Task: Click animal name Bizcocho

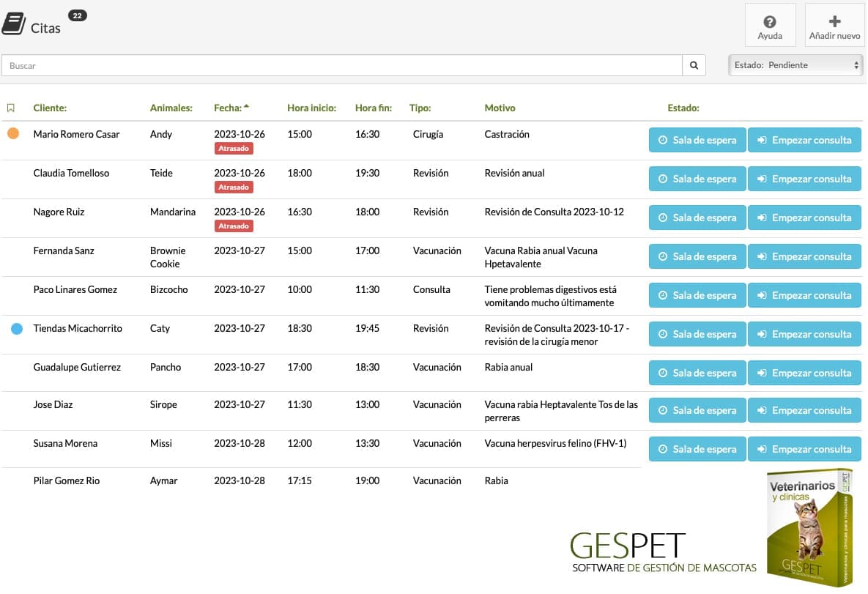Action: coord(169,289)
